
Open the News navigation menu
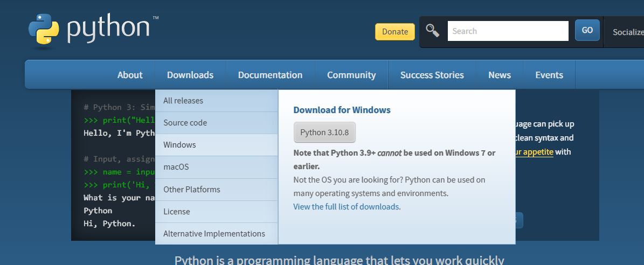tap(500, 75)
